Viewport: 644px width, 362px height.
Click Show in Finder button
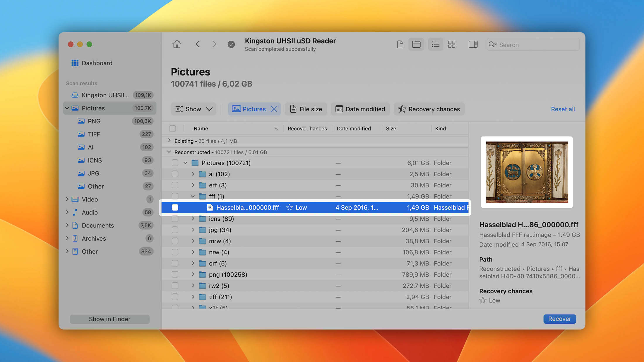(x=109, y=319)
